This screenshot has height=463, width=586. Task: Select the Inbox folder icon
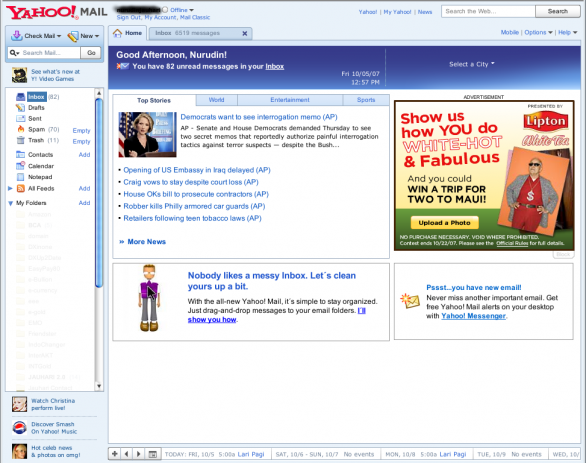point(21,97)
